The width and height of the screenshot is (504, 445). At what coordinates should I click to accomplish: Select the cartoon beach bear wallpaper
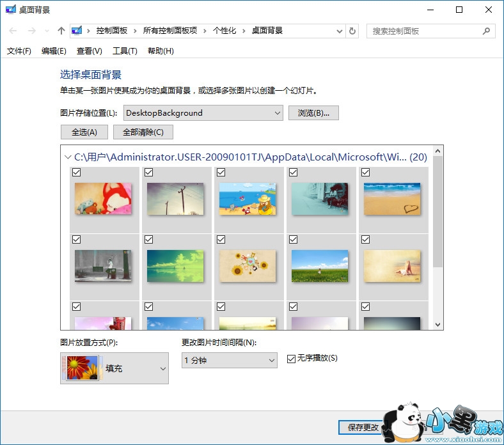pos(248,199)
